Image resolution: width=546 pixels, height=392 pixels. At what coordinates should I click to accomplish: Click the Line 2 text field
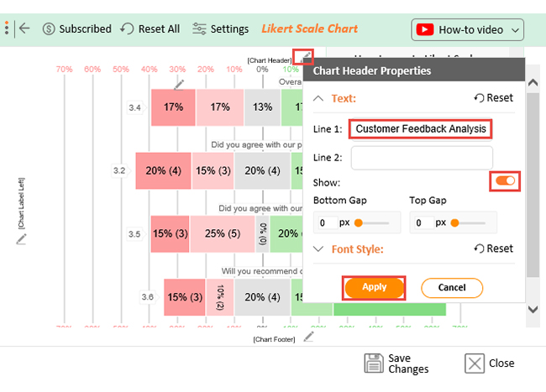[422, 158]
